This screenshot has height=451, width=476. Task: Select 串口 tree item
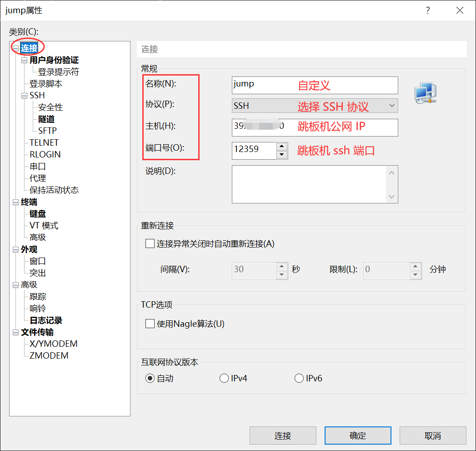coord(38,167)
